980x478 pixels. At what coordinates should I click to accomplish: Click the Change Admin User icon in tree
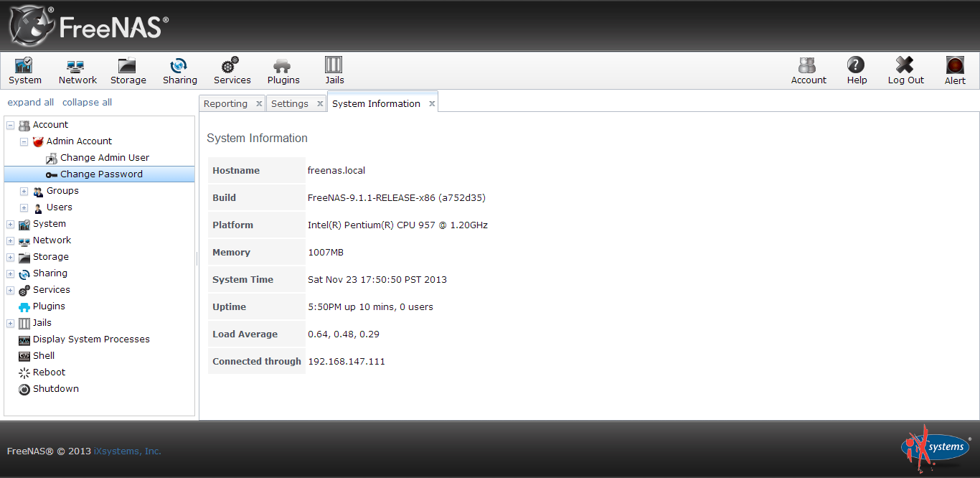pos(52,158)
